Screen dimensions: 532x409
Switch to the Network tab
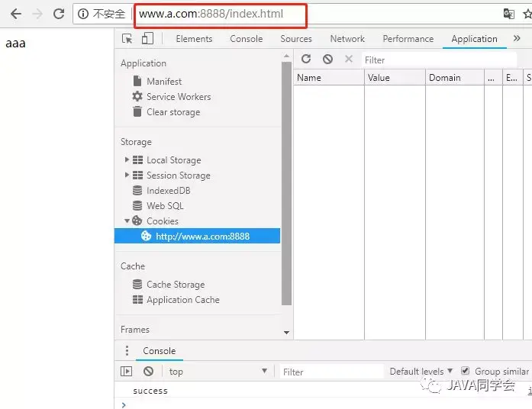click(x=347, y=39)
